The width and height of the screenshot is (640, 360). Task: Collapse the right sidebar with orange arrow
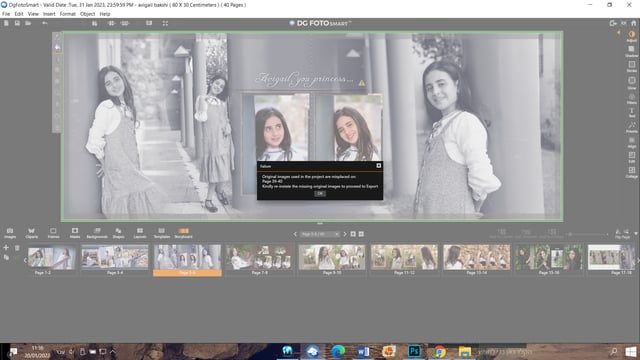click(619, 33)
